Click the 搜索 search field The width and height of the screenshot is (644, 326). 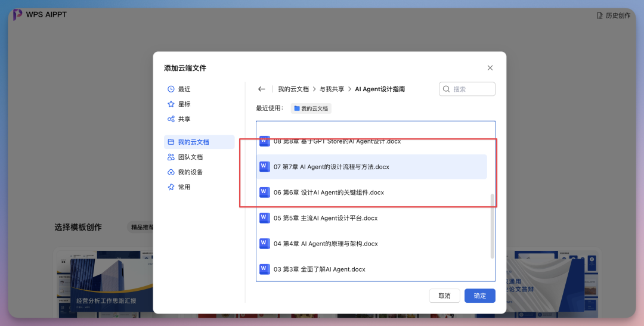pyautogui.click(x=467, y=89)
